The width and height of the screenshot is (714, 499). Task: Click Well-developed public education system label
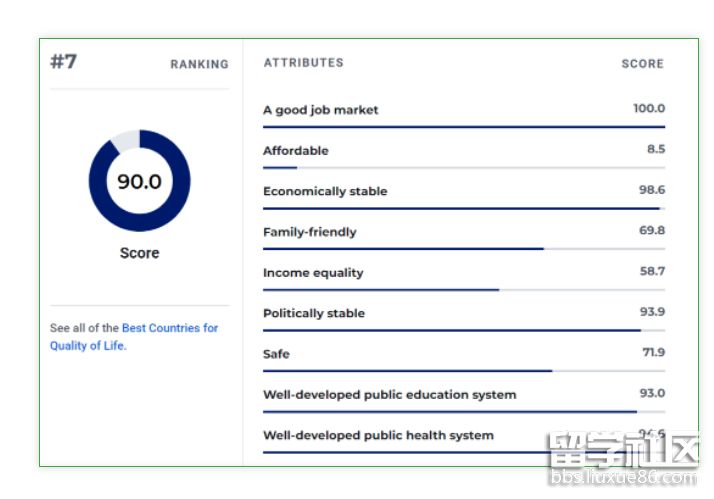coord(389,395)
